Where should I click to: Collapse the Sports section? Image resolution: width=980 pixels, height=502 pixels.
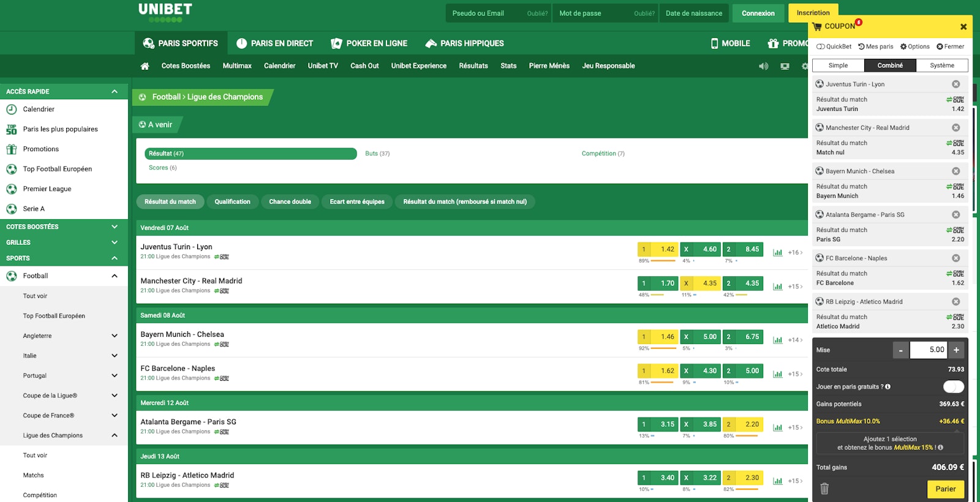click(115, 258)
